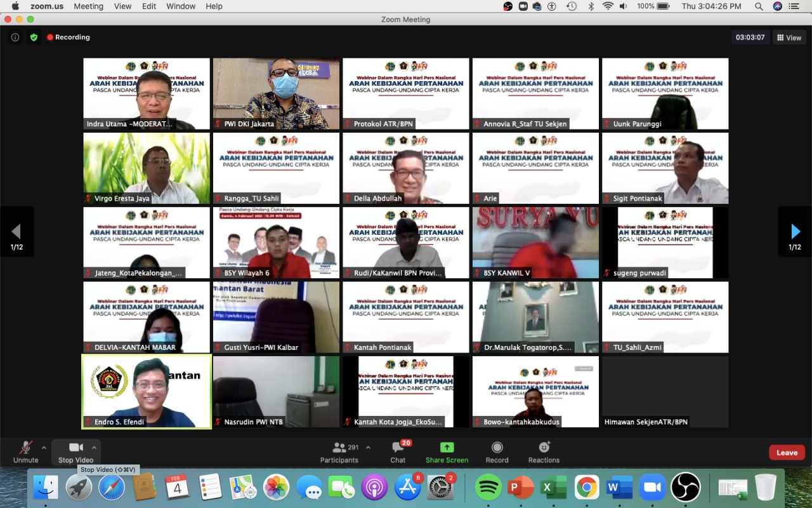Expand audio options arrow next to Unmute
Screen dimensions: 812x508
pos(44,448)
